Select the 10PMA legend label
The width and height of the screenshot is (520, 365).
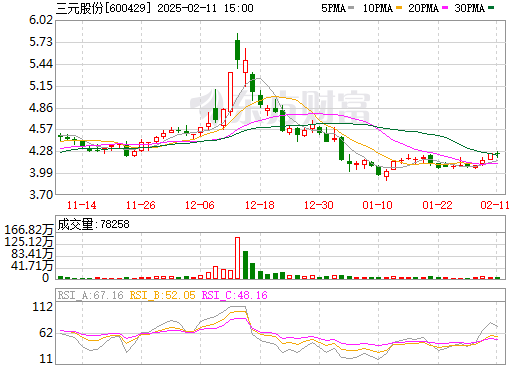pyautogui.click(x=378, y=8)
